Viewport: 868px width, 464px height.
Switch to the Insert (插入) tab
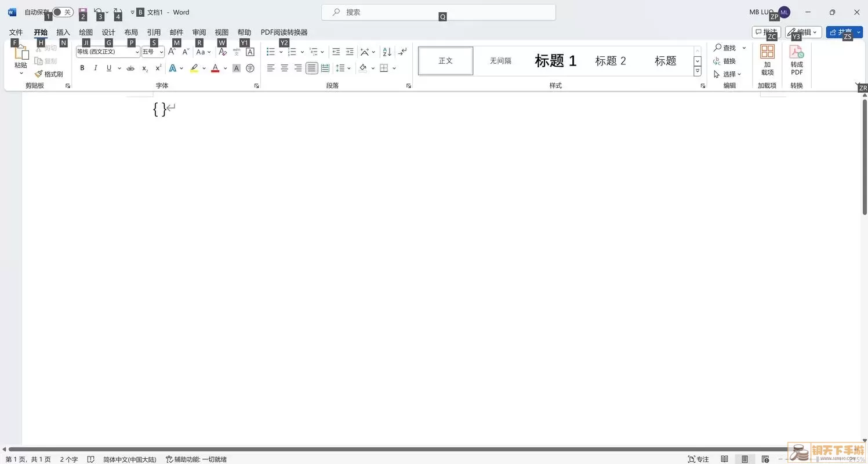(x=63, y=32)
